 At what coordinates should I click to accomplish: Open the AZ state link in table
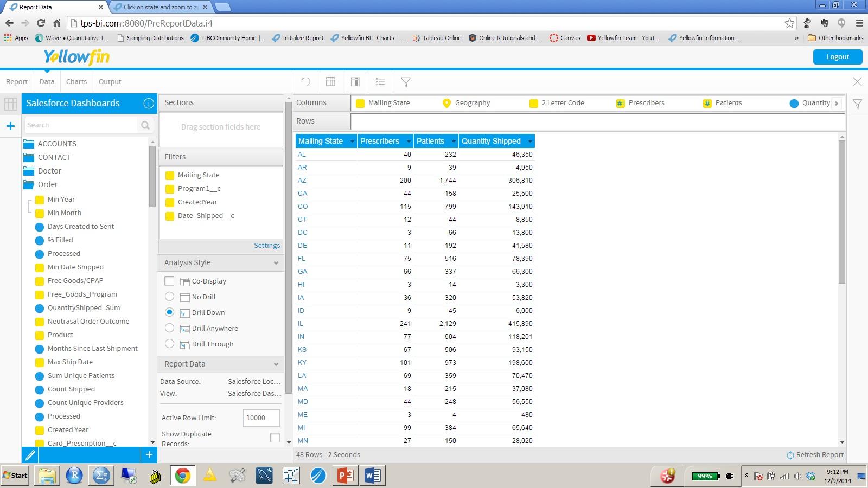(302, 181)
